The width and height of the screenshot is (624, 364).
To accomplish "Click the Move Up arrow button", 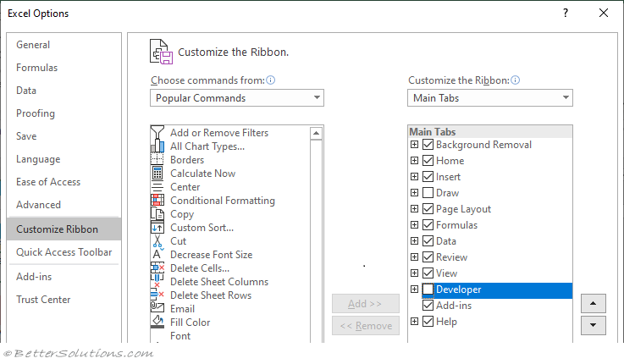I will click(594, 304).
